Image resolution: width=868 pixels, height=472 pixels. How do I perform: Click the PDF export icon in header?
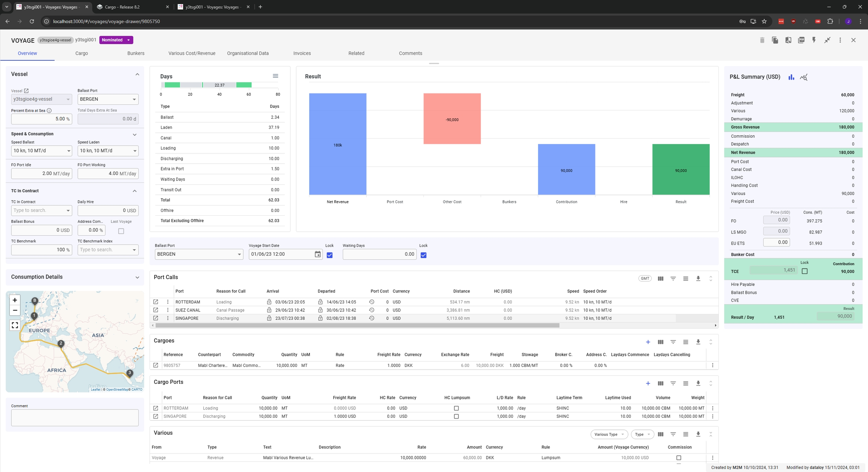[x=801, y=40]
